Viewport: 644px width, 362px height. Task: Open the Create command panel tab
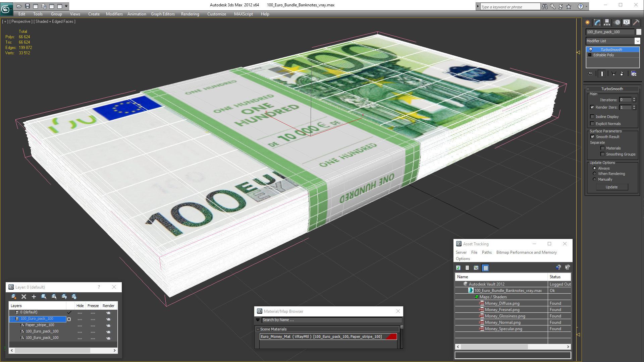pos(588,22)
